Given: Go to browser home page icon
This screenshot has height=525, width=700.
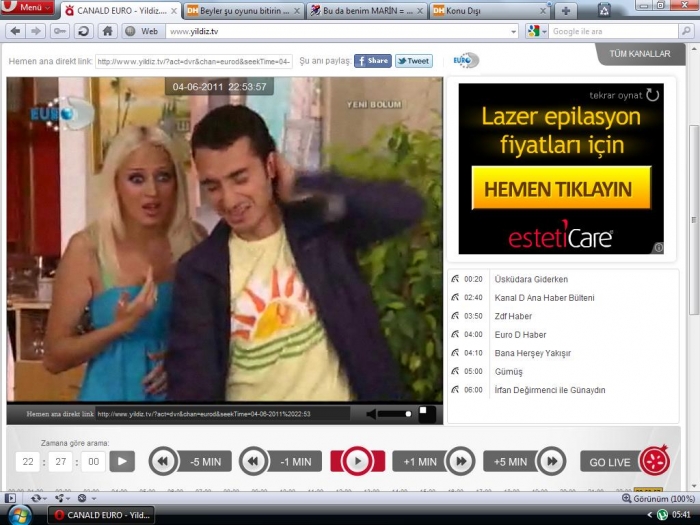Looking at the screenshot, I should pos(107,31).
